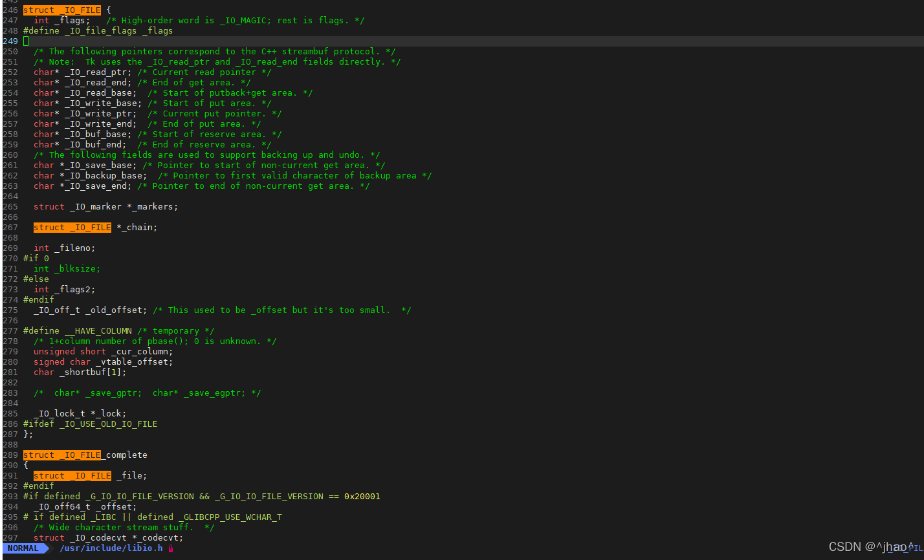Click 'char *_IO_save_base;' declaration
This screenshot has height=560, width=924.
pos(85,166)
